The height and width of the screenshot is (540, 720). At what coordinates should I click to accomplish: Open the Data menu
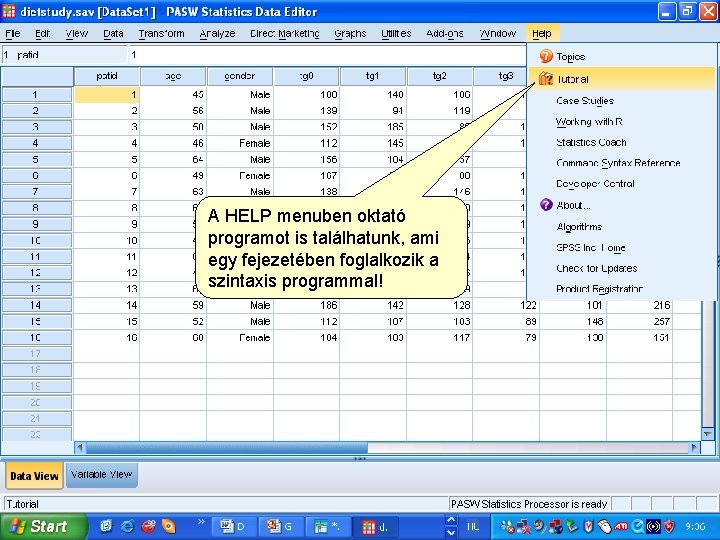tap(113, 34)
